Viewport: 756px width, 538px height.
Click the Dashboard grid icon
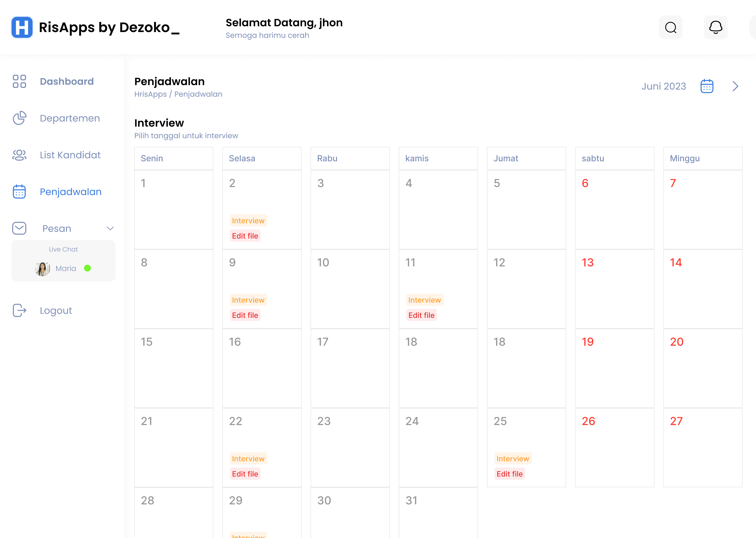coord(19,81)
